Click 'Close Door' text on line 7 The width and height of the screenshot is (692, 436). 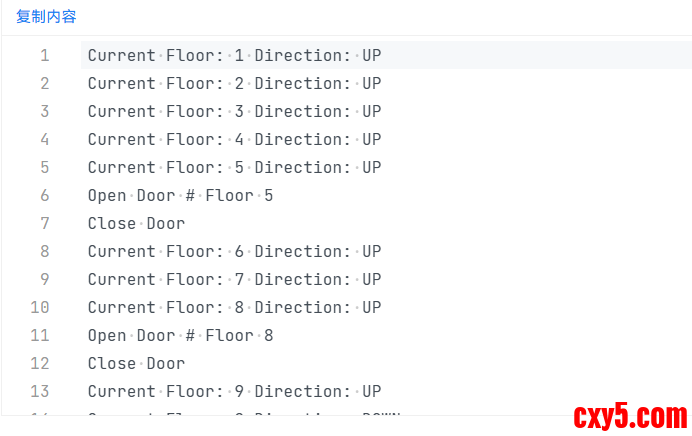[136, 223]
